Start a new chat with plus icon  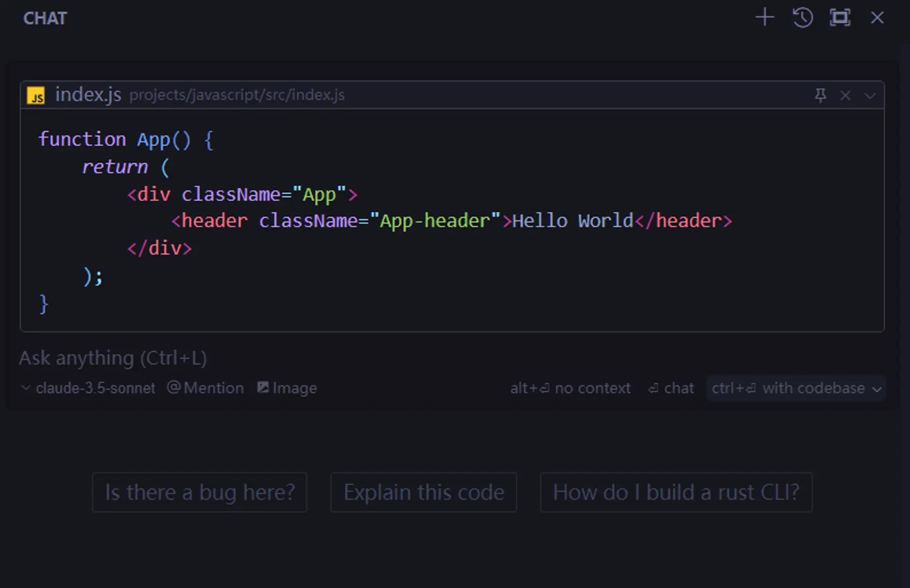click(764, 18)
